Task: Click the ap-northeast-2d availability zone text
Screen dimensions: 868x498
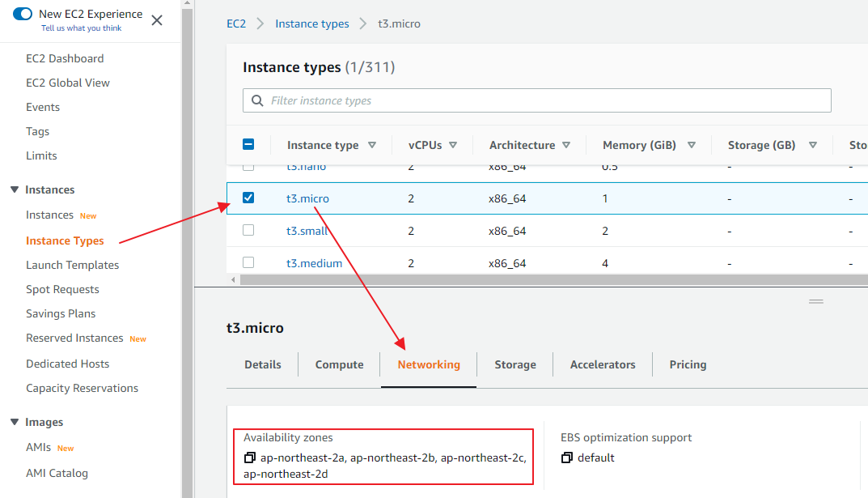Action: pyautogui.click(x=286, y=475)
